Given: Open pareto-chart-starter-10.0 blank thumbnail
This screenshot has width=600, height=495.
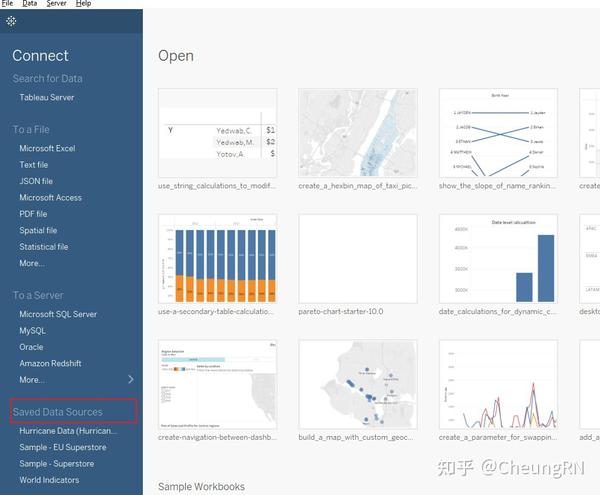Looking at the screenshot, I should coord(358,259).
